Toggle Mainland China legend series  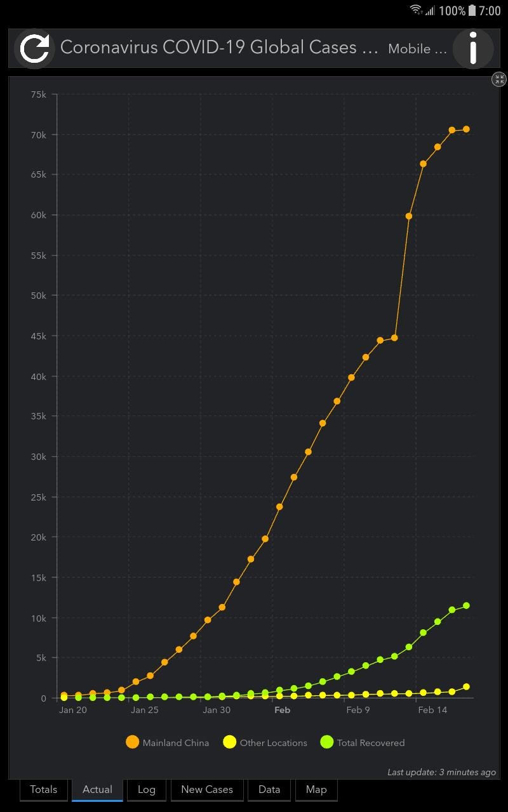pyautogui.click(x=168, y=742)
